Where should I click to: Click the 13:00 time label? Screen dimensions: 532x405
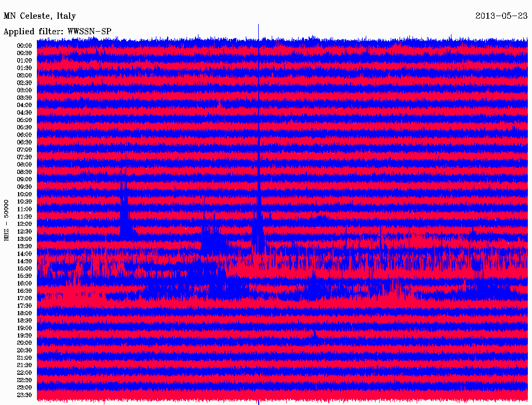24,239
